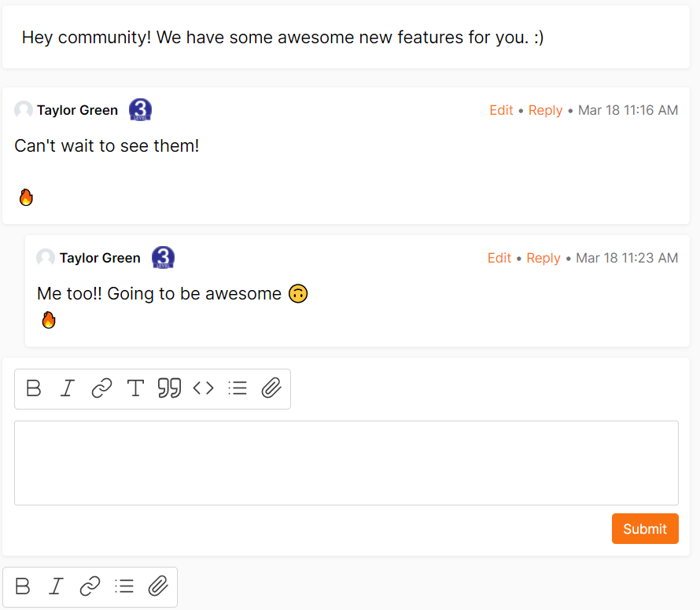Apply italic formatting in reply editor toolbar
Image resolution: width=700 pixels, height=610 pixels.
[68, 388]
